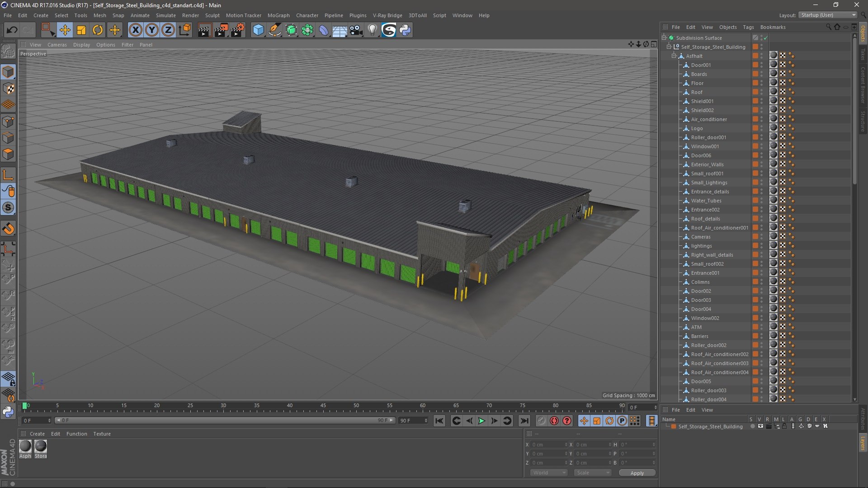Image resolution: width=868 pixels, height=488 pixels.
Task: Select the Scale tool icon
Action: 81,30
